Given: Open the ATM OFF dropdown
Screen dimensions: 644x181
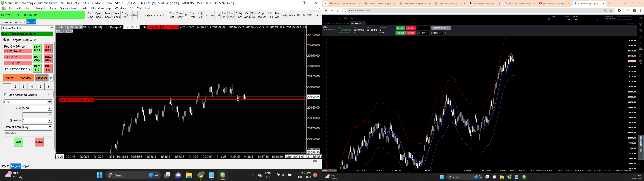Looking at the screenshot, I should pyautogui.click(x=425, y=33).
